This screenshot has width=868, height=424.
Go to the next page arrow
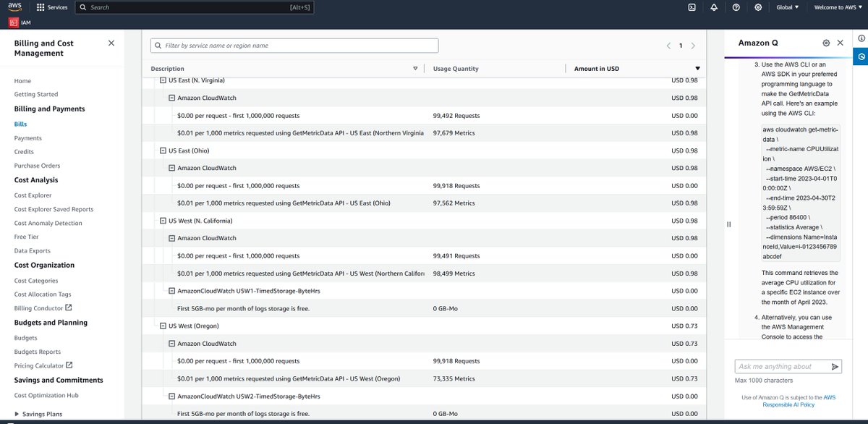coord(693,46)
